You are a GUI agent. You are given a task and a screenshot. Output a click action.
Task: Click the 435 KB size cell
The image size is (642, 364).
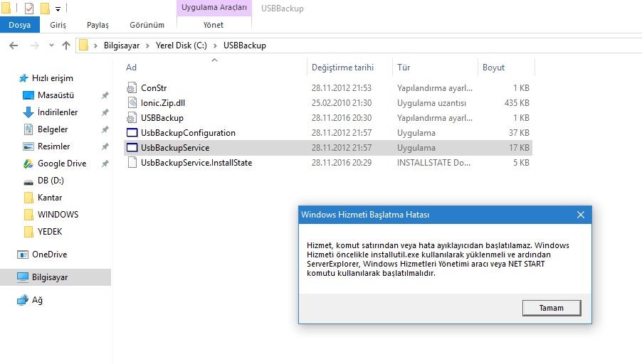tap(517, 102)
